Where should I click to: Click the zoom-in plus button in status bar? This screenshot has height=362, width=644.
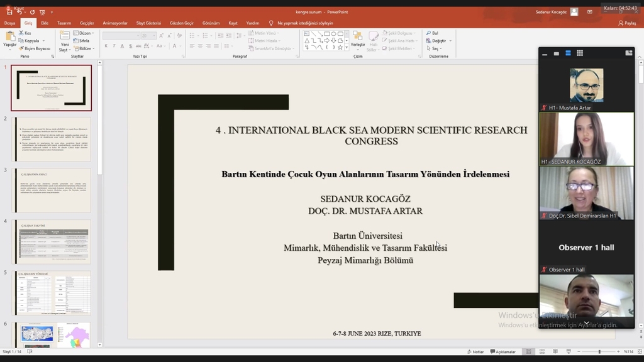coord(619,352)
